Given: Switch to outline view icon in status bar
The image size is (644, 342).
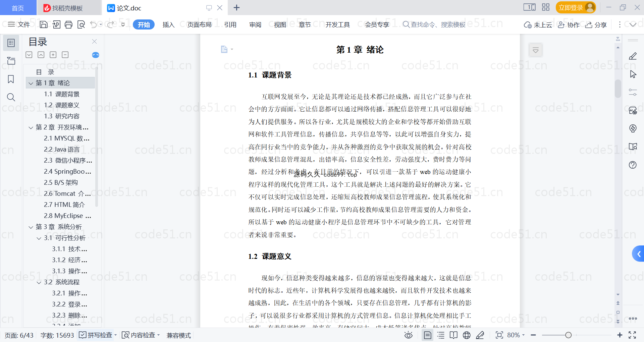Looking at the screenshot, I should pyautogui.click(x=441, y=335).
